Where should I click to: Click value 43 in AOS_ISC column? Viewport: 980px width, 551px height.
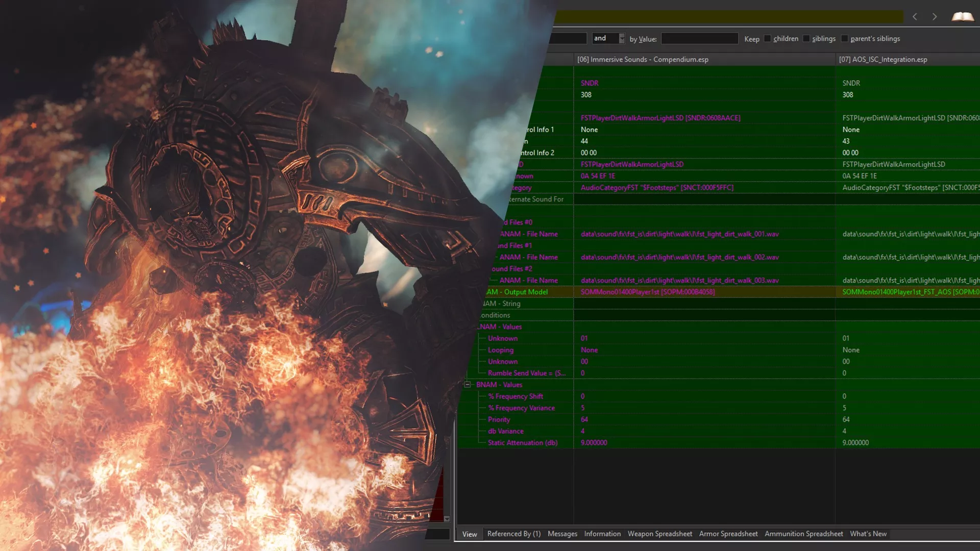pyautogui.click(x=846, y=141)
